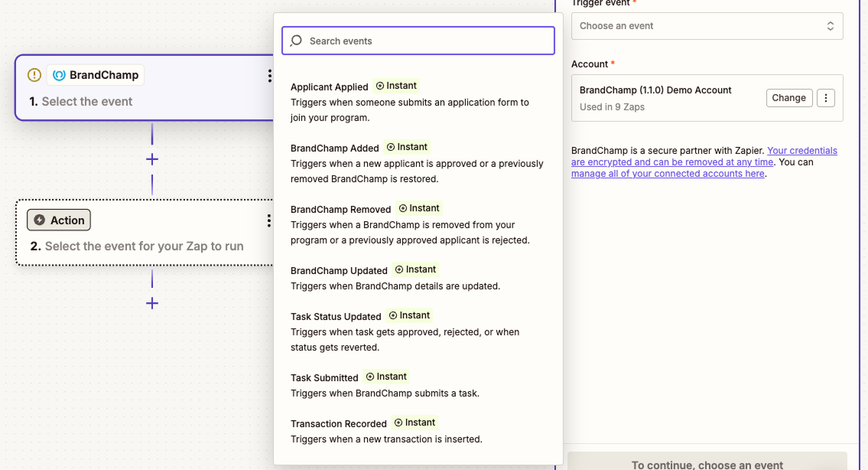Click To continue, choose an event button
Viewport: 868px width, 470px height.
tap(707, 461)
